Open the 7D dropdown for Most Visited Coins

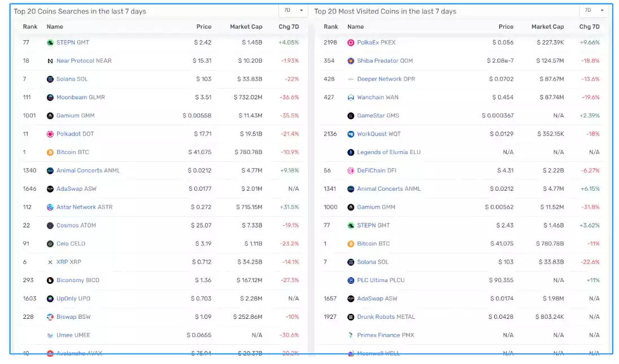tap(595, 10)
